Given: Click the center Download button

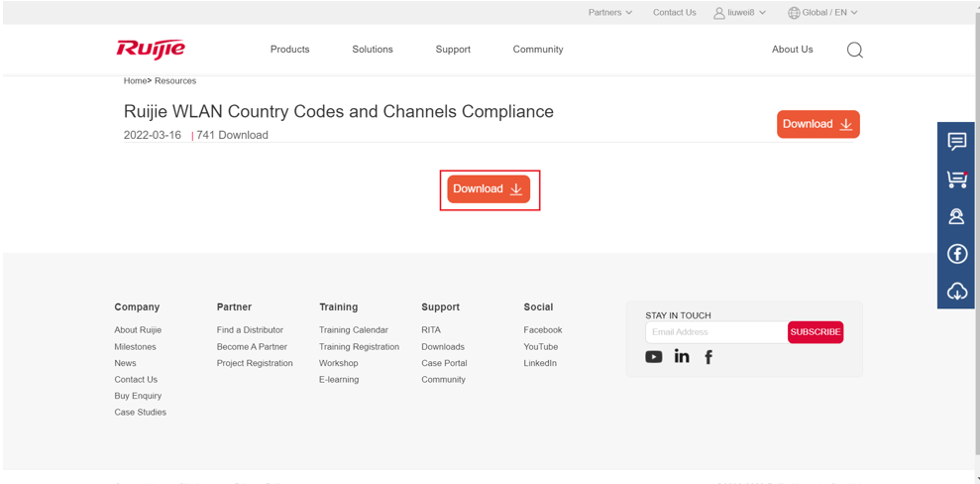Looking at the screenshot, I should point(489,188).
